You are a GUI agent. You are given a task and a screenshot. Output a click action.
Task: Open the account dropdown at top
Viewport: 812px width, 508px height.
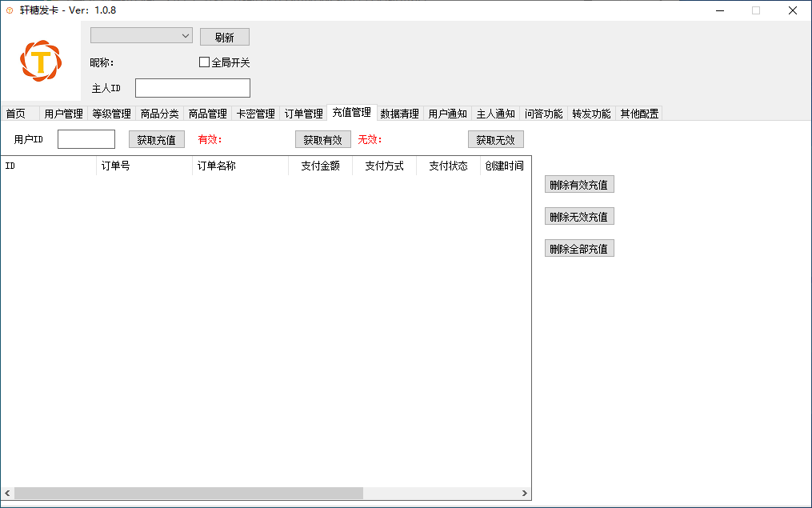[142, 36]
